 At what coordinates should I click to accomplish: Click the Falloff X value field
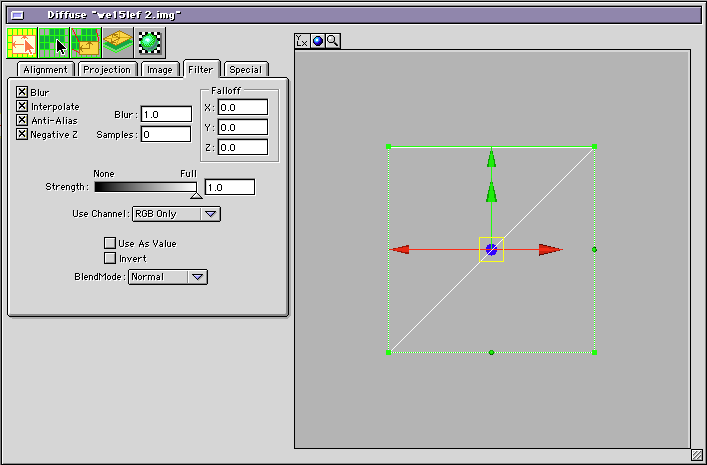pyautogui.click(x=242, y=107)
